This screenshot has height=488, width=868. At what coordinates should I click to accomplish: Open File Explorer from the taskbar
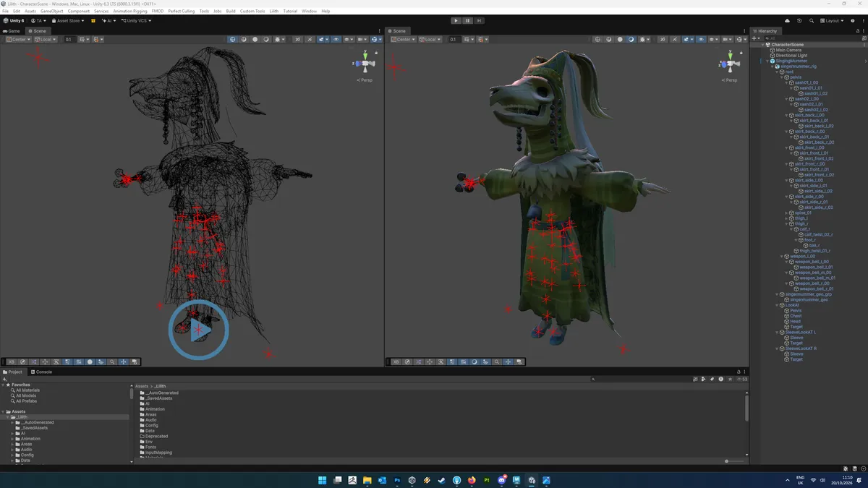point(367,480)
